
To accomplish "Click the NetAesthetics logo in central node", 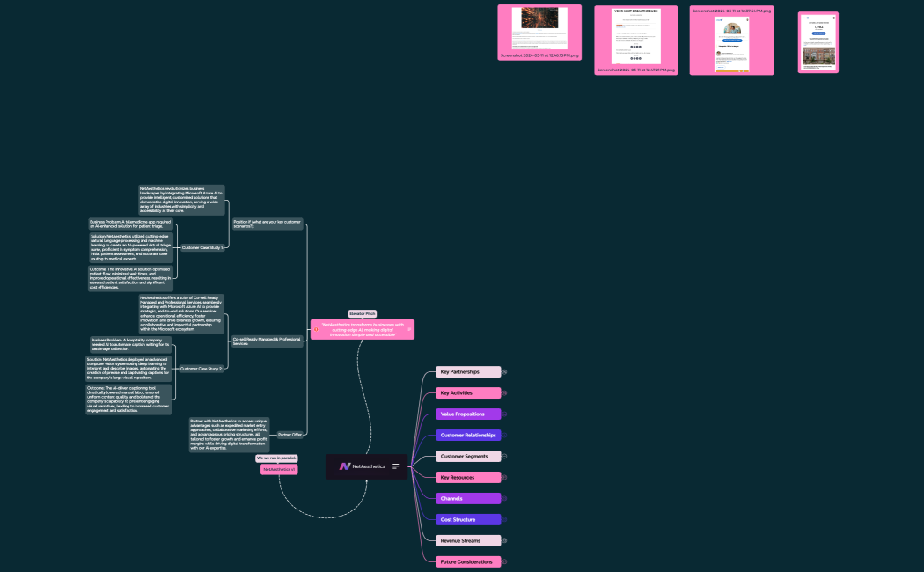I will (345, 466).
